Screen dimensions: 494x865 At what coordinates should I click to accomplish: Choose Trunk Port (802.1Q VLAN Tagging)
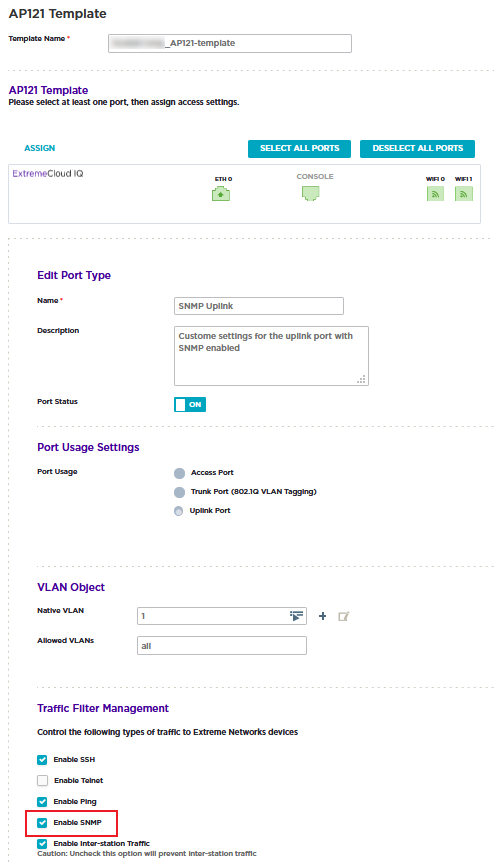[179, 492]
